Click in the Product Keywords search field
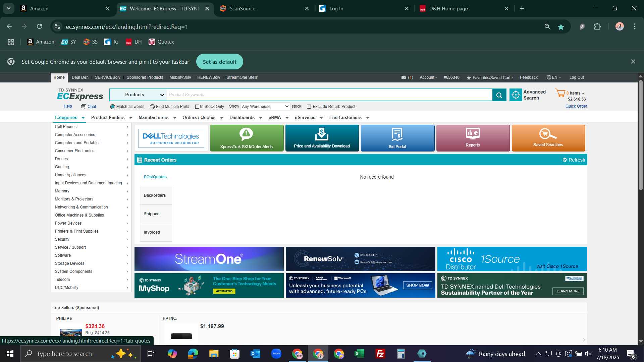This screenshot has width=644, height=362. pyautogui.click(x=329, y=95)
